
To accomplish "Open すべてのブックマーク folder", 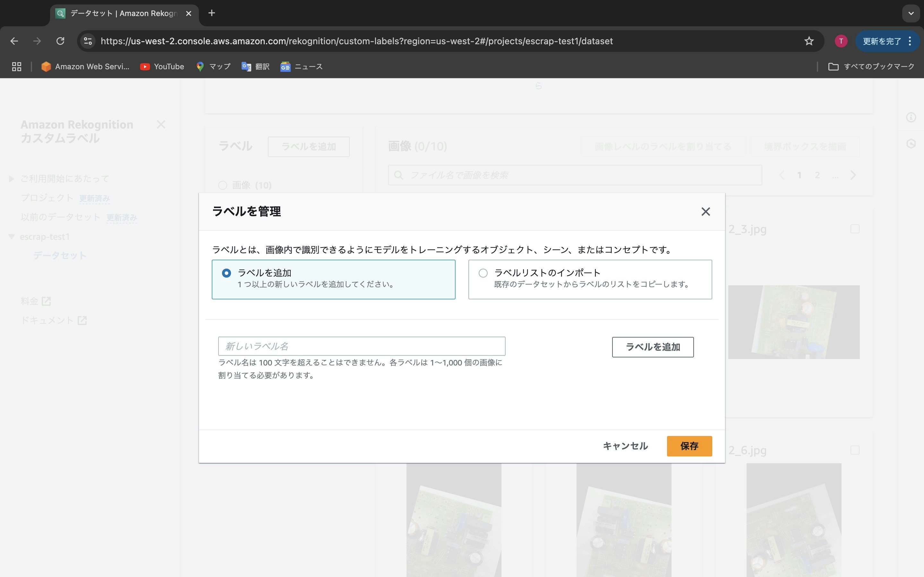I will coord(872,66).
